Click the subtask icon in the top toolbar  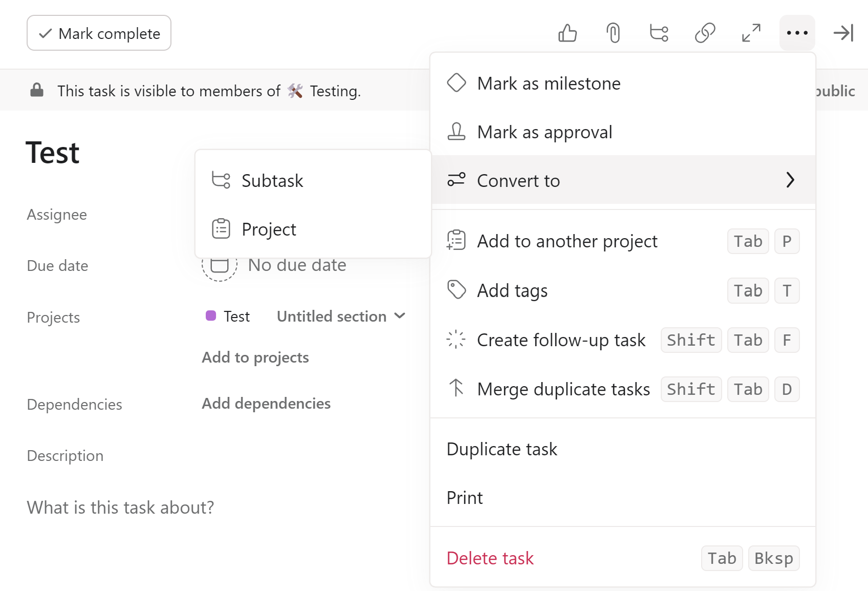pos(659,33)
